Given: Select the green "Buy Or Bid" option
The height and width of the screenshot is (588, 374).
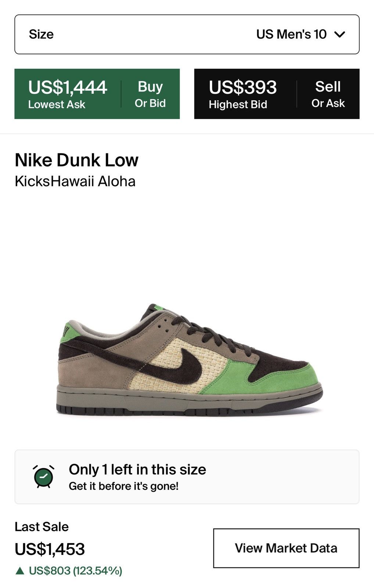Looking at the screenshot, I should click(150, 94).
